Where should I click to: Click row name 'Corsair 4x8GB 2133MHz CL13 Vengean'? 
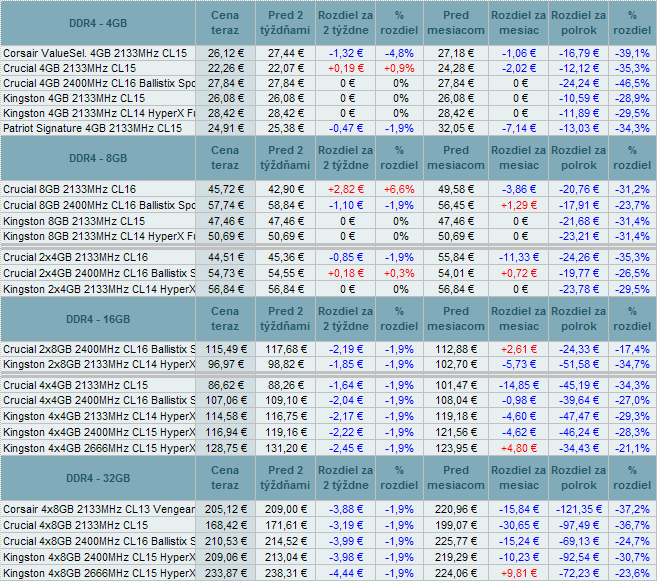99,509
